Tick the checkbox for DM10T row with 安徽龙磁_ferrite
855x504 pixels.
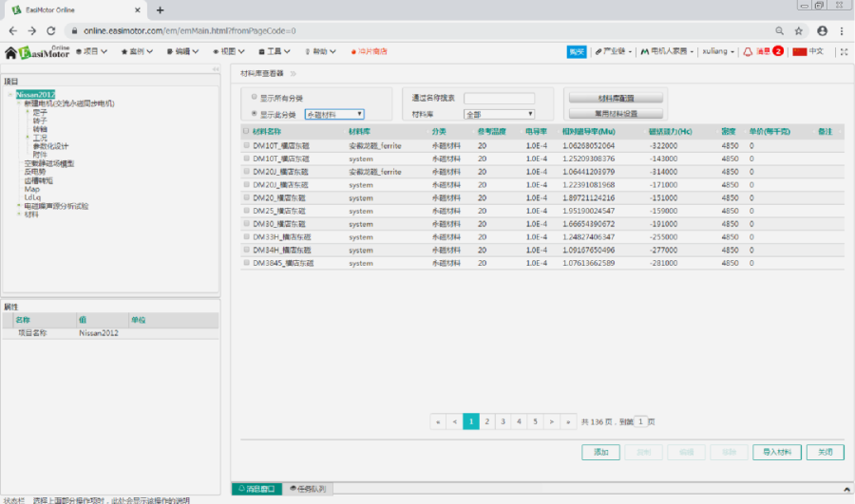[x=246, y=145]
